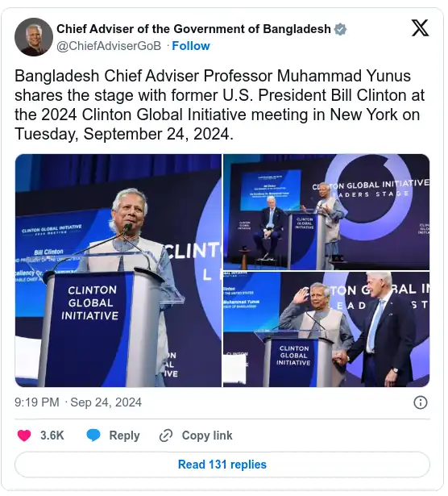Click the blue verified badge
448x496 pixels.
(340, 29)
